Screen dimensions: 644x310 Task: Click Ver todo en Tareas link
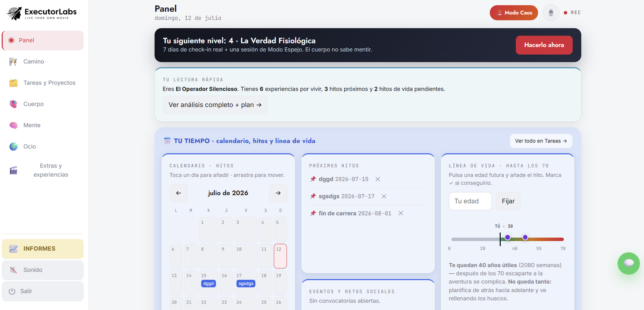541,141
